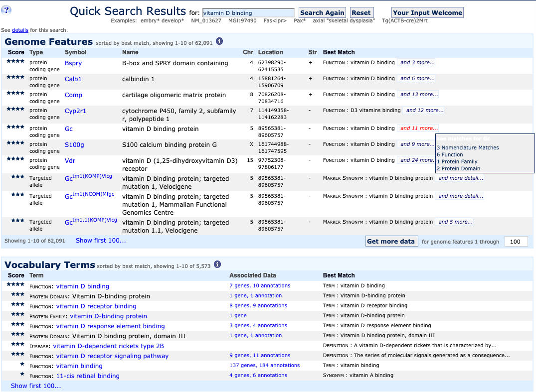Image resolution: width=536 pixels, height=392 pixels.
Task: Click 'cartilage oligomeric matrix protein' name
Action: tap(174, 95)
